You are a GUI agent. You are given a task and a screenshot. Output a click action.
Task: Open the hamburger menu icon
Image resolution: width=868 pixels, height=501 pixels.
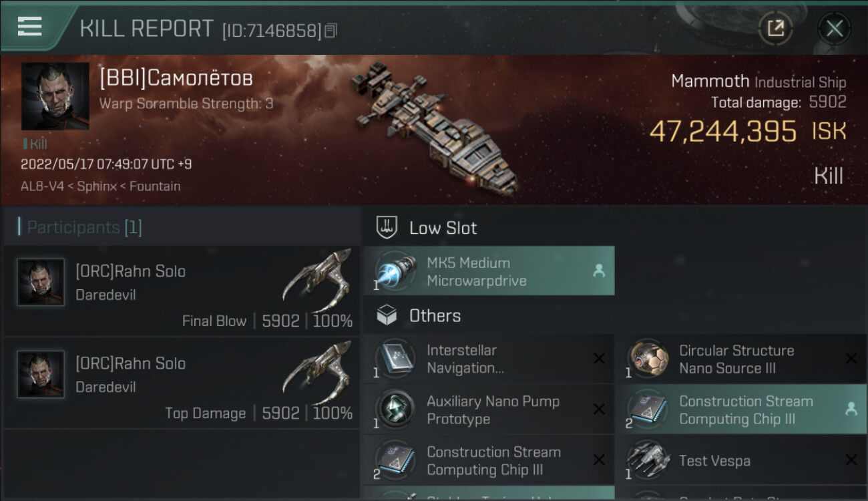(x=30, y=27)
